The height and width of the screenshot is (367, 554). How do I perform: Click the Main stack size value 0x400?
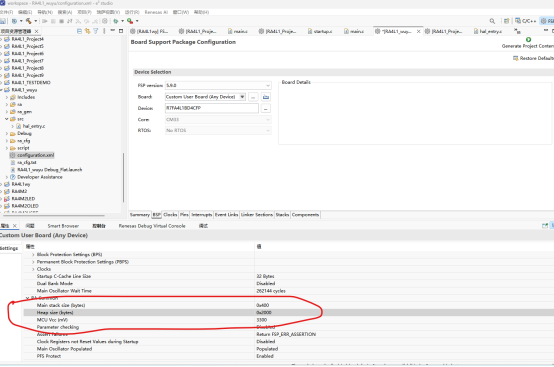pyautogui.click(x=263, y=305)
